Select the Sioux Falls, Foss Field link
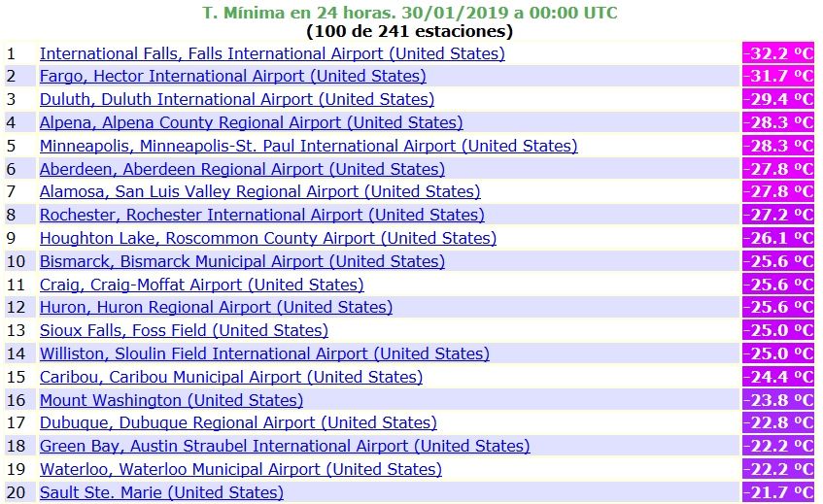The width and height of the screenshot is (823, 504). click(x=184, y=330)
